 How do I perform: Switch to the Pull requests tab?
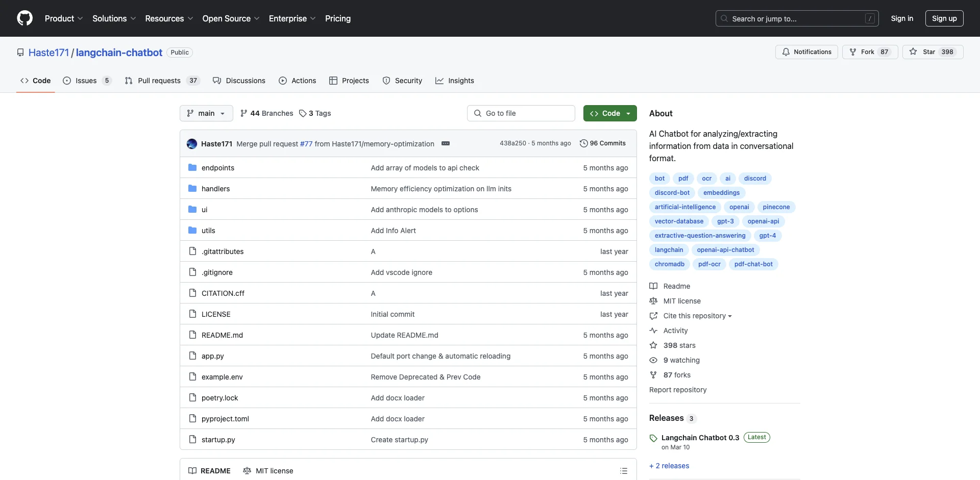162,81
